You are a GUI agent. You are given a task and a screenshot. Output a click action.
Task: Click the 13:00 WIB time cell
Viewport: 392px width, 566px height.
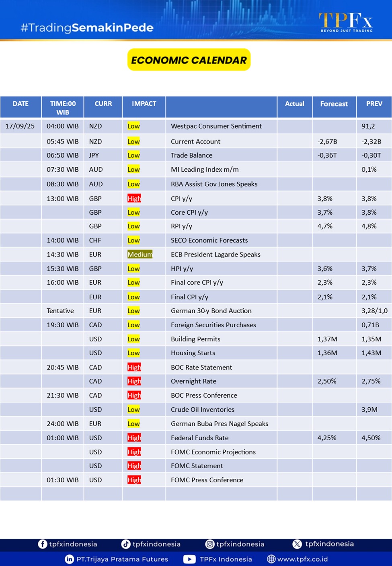[63, 199]
